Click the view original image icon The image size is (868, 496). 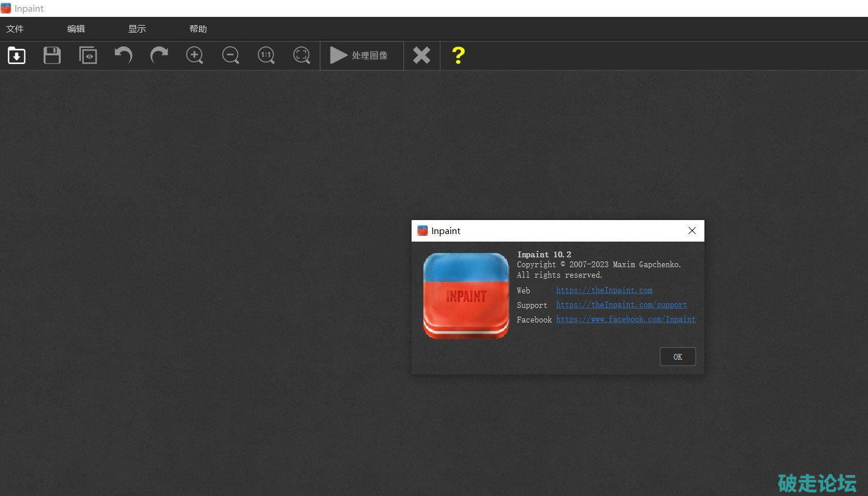[x=88, y=55]
